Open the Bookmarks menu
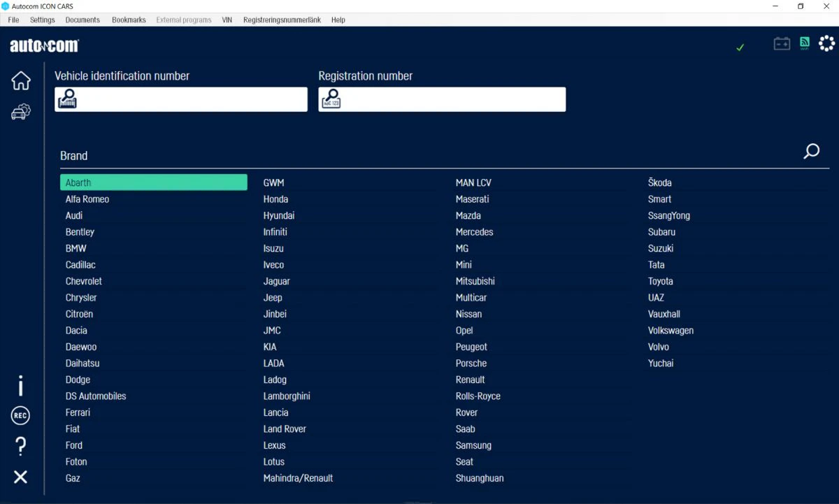Screen dimensions: 839x504 point(129,20)
